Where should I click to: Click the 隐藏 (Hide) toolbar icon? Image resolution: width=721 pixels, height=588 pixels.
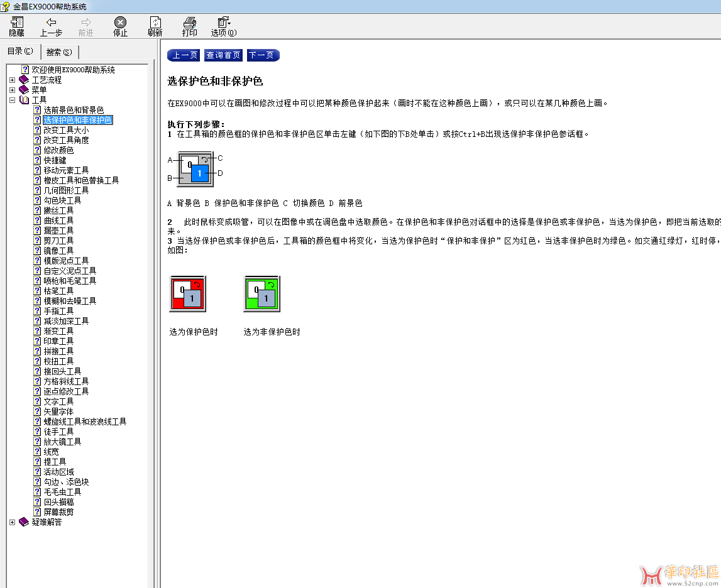tap(16, 26)
